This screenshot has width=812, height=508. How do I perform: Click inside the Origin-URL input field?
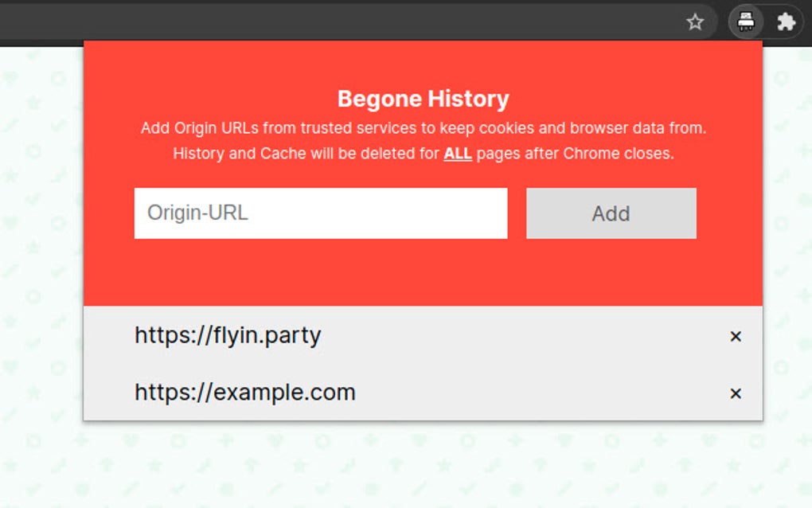point(318,213)
